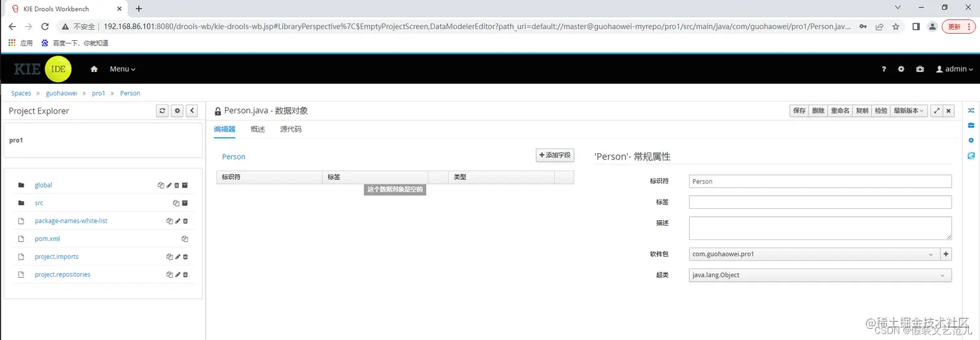Screen dimensions: 980x340
Task: Click the Person data object title link
Action: coord(234,156)
